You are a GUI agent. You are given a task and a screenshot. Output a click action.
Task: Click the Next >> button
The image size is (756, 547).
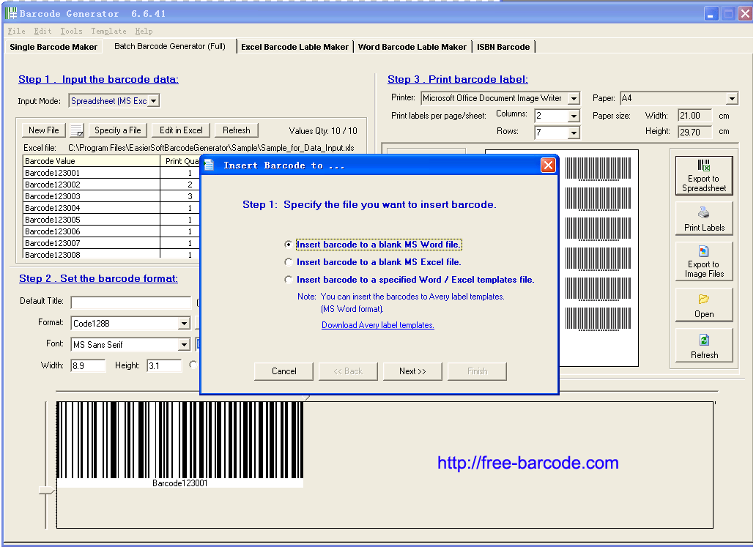pos(412,371)
